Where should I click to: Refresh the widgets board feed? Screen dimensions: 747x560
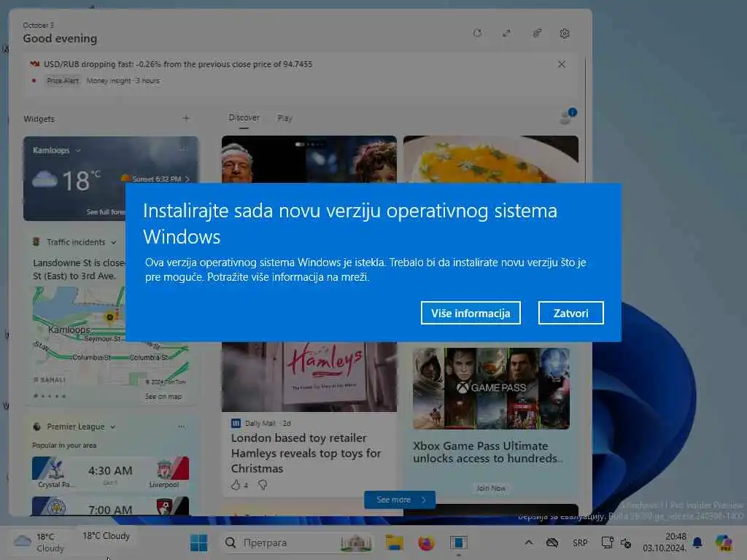[477, 34]
